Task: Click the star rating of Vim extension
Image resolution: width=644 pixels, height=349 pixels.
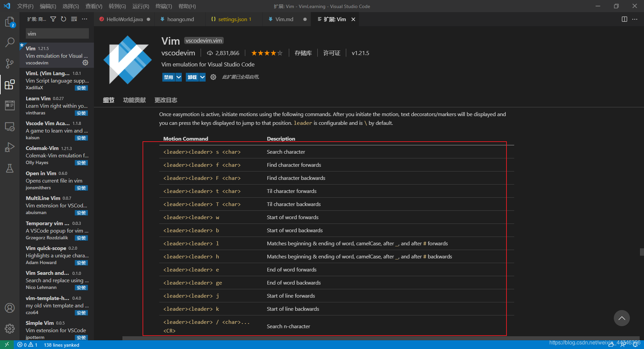Action: (267, 53)
